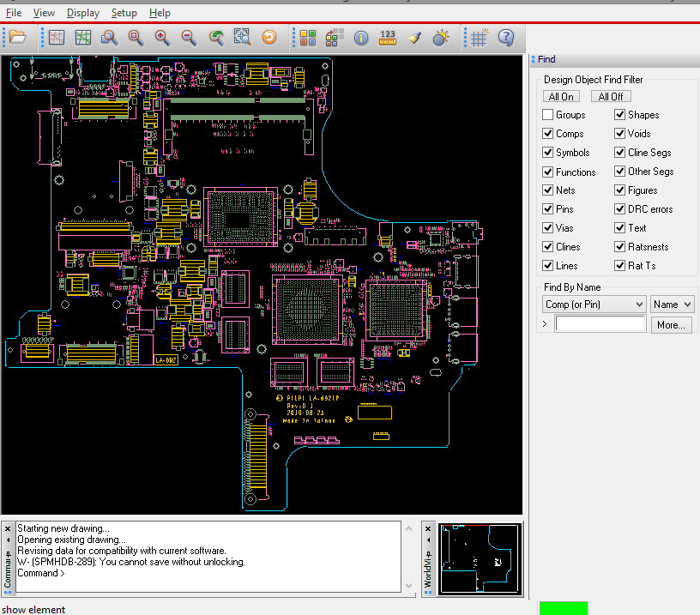Click the Show Element info icon

coord(361,38)
